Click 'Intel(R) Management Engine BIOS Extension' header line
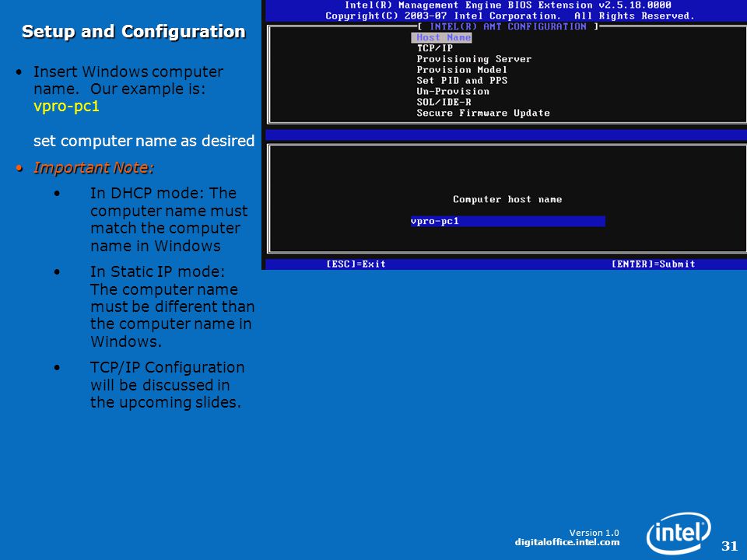Viewport: 747px width, 560px height. (x=508, y=5)
